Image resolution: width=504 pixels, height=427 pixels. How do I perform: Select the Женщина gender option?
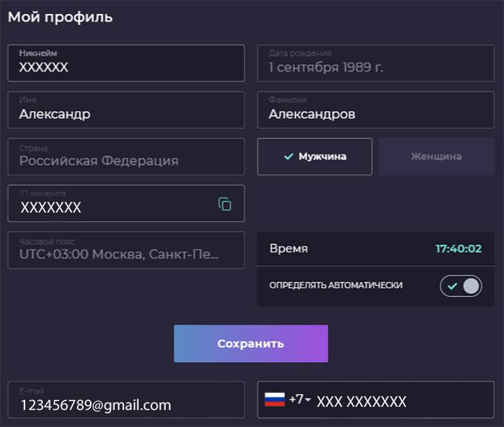[436, 156]
